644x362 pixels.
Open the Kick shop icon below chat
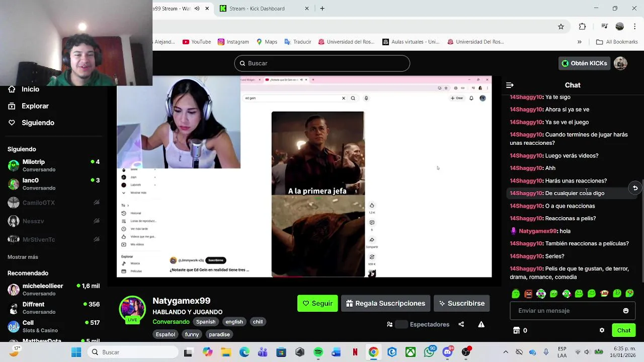pos(516,330)
